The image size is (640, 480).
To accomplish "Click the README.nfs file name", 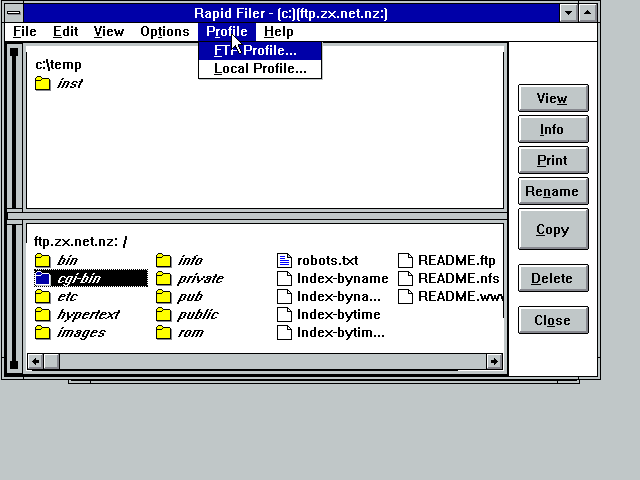I will pyautogui.click(x=458, y=278).
